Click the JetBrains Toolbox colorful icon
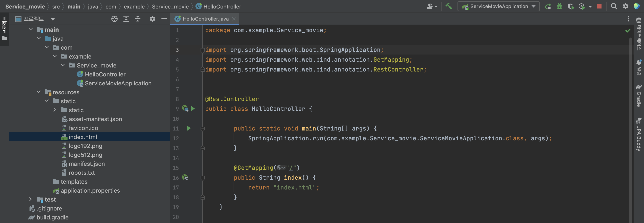Viewport: 644px width, 223px height. (x=637, y=6)
